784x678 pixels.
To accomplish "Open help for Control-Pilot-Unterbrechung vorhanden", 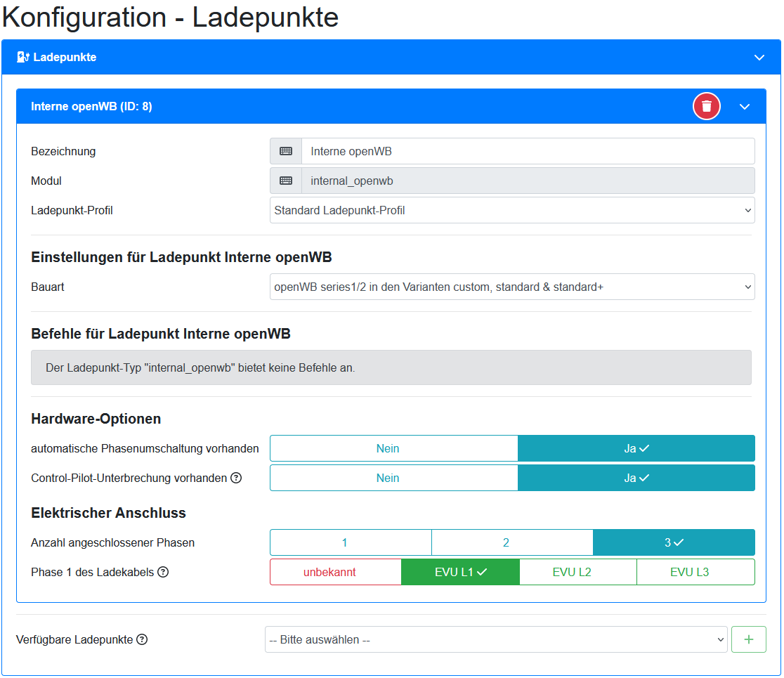I will (x=236, y=478).
